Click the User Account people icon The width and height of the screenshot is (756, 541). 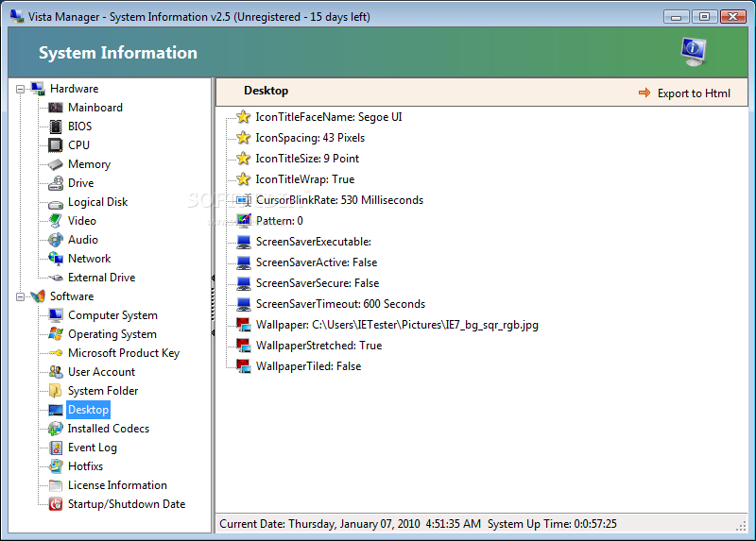pos(56,372)
